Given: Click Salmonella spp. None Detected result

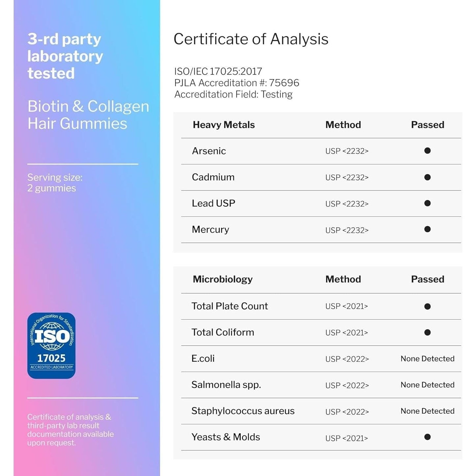Looking at the screenshot, I should pyautogui.click(x=428, y=385).
